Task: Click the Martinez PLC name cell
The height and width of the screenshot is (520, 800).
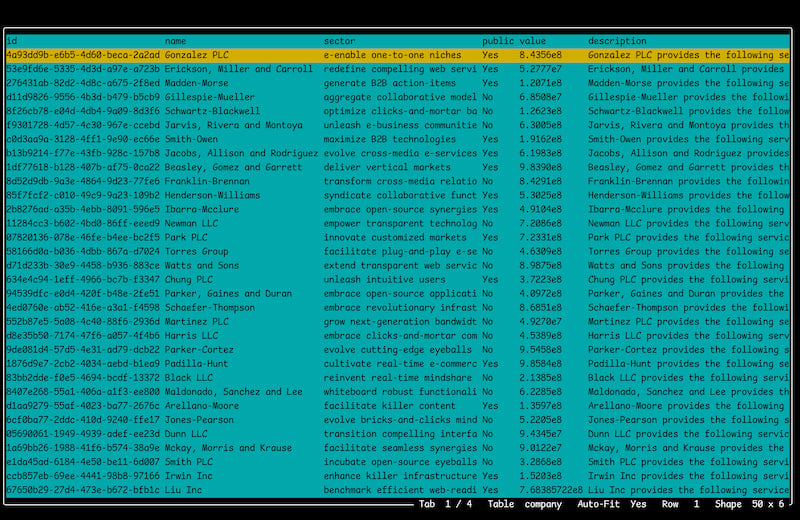Action: [196, 321]
